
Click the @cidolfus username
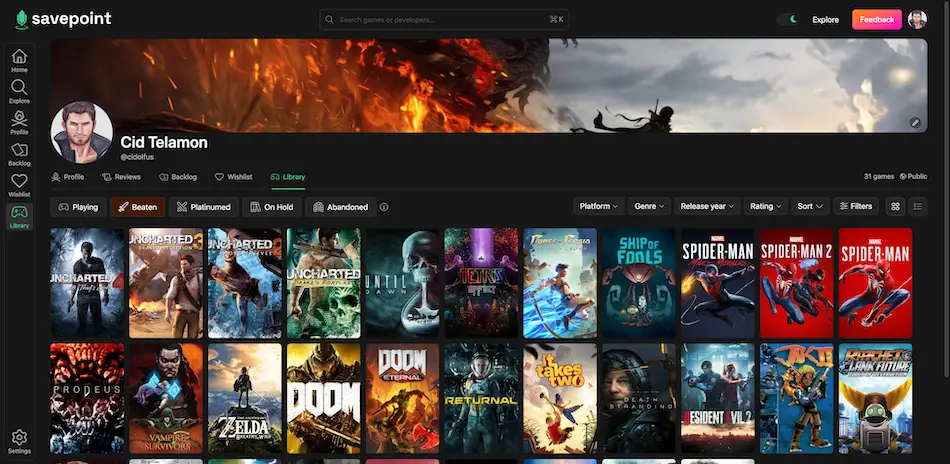click(137, 157)
